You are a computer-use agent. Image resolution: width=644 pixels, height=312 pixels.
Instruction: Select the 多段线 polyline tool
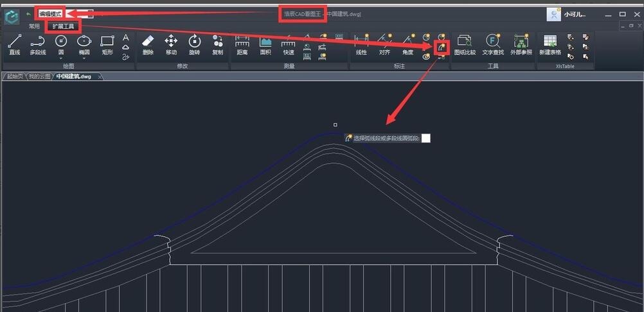tap(38, 44)
